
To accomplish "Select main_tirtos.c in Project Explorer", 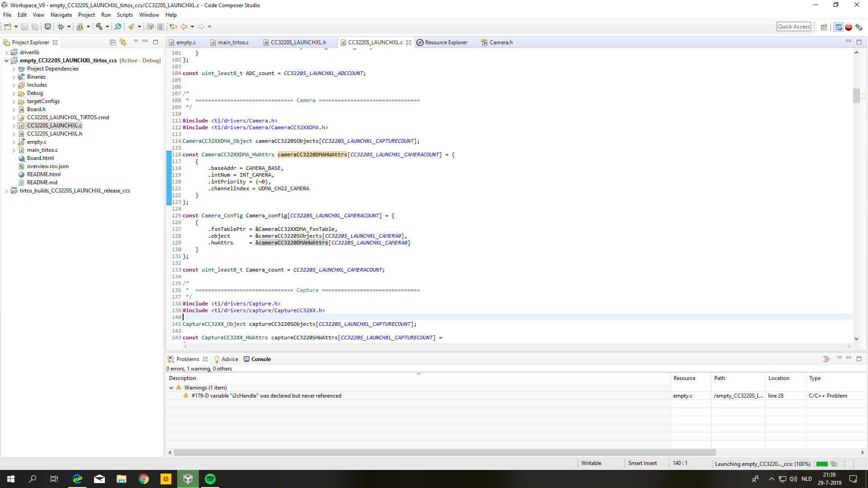I will click(42, 150).
